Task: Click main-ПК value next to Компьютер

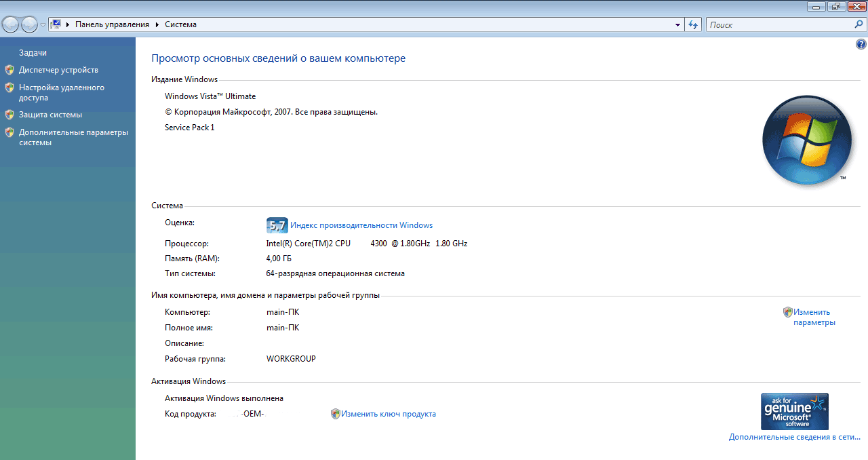Action: point(283,312)
